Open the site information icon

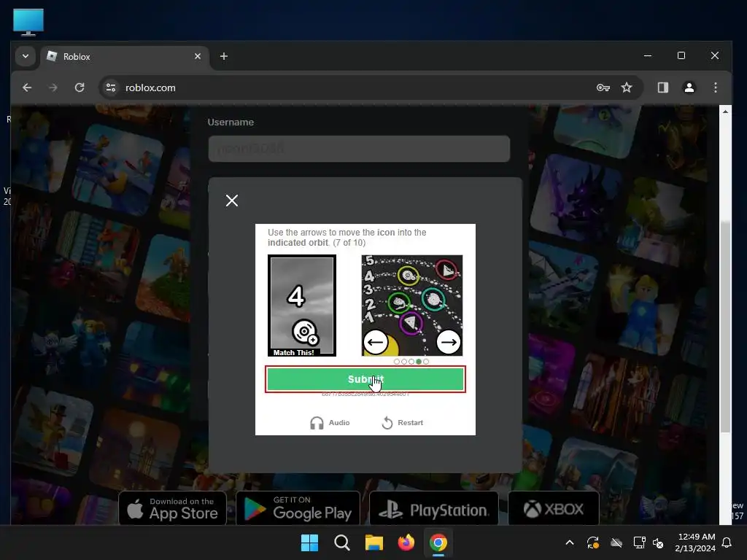pyautogui.click(x=111, y=87)
